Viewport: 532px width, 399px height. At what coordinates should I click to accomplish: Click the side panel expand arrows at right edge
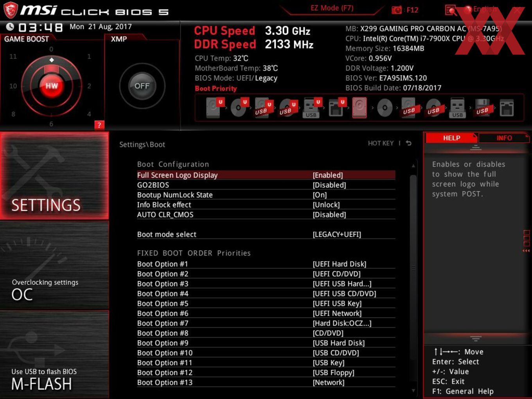click(526, 251)
